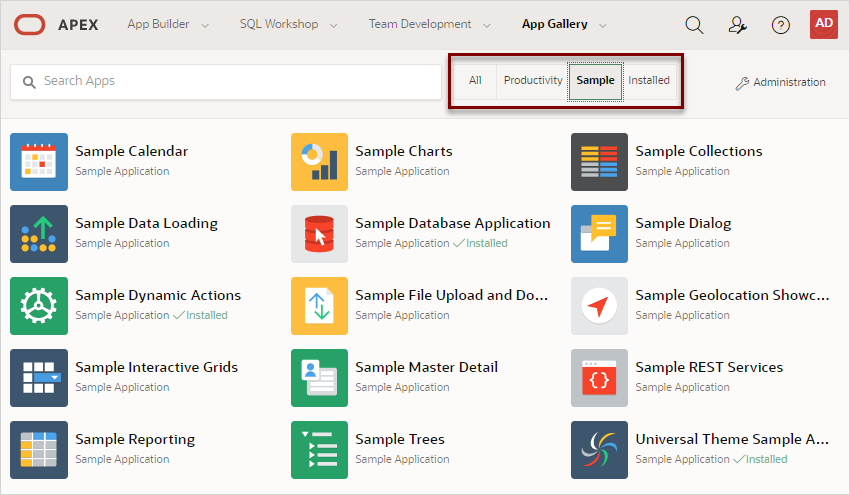The height and width of the screenshot is (495, 850).
Task: Open the Sample Data Loading title
Action: point(146,223)
